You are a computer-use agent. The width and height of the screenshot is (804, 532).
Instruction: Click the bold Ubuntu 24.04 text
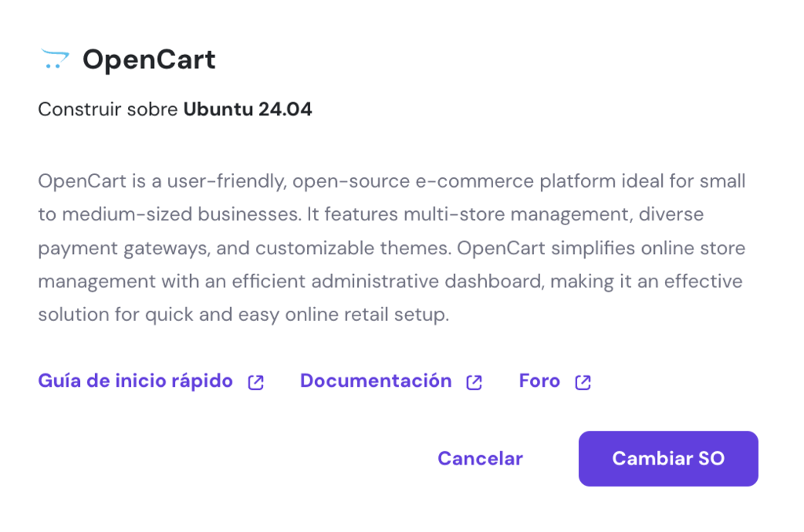pos(248,109)
